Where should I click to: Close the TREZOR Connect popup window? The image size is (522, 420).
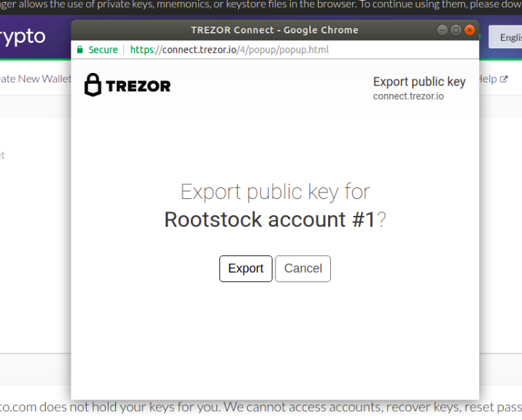click(470, 30)
